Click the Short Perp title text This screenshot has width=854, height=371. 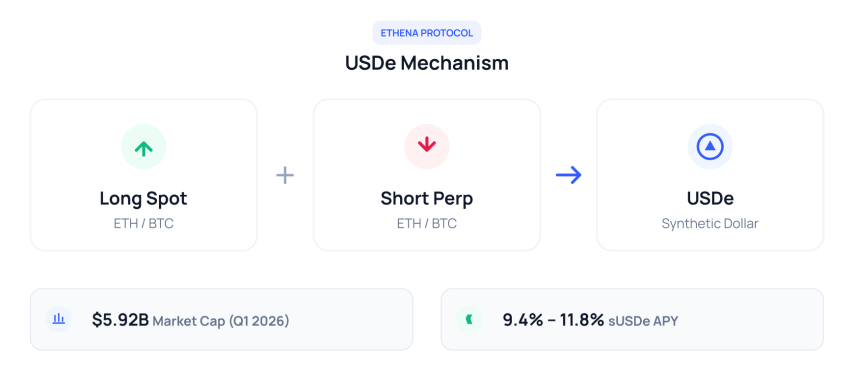coord(426,199)
